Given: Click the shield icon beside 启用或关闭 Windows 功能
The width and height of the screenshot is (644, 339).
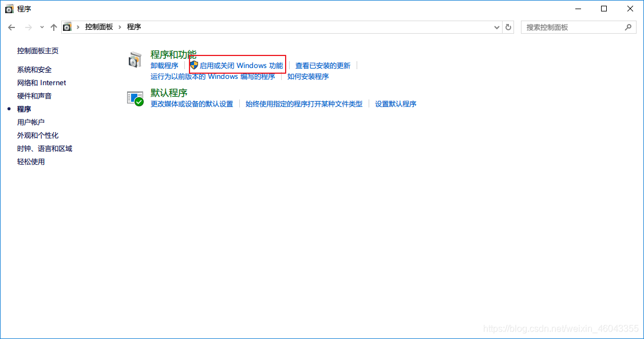Looking at the screenshot, I should click(x=194, y=65).
